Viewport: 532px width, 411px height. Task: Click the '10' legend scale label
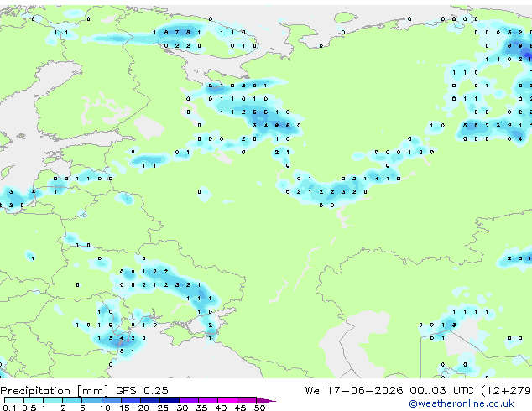click(x=105, y=408)
